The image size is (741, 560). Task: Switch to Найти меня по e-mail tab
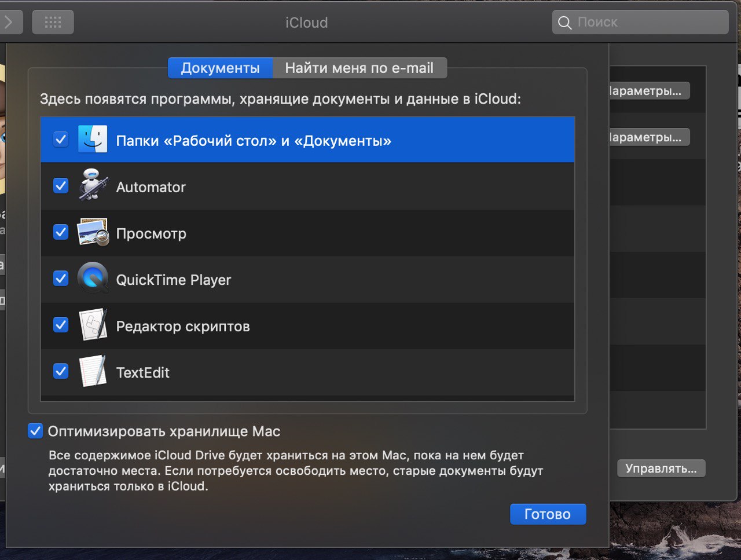(x=359, y=68)
